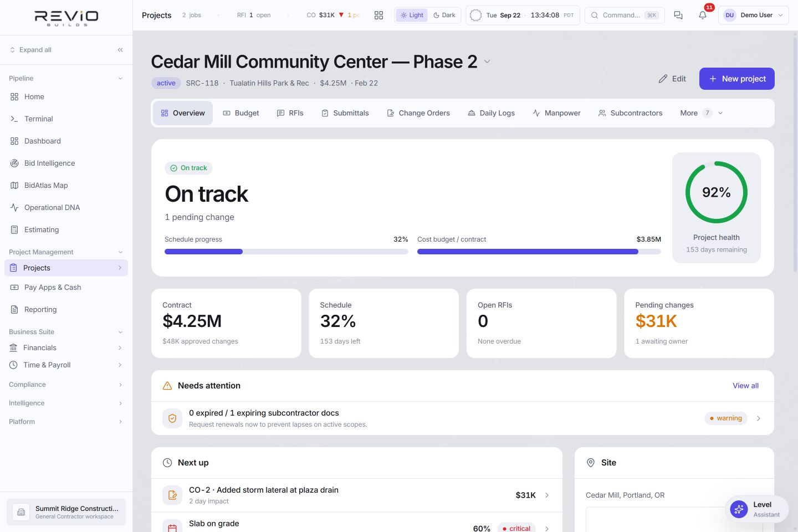This screenshot has height=532, width=798.
Task: Switch to the Daily Logs tab
Action: coord(491,113)
